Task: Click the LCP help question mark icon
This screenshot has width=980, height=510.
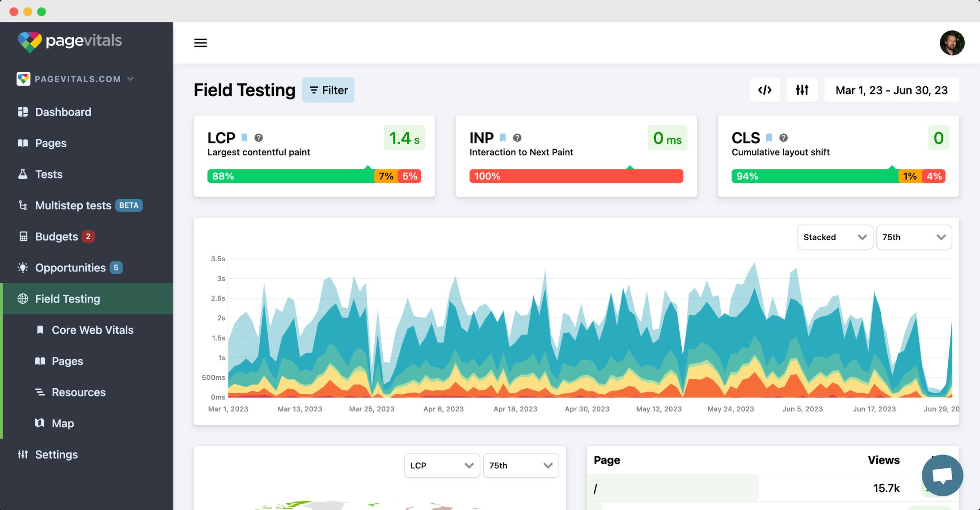Action: tap(258, 138)
